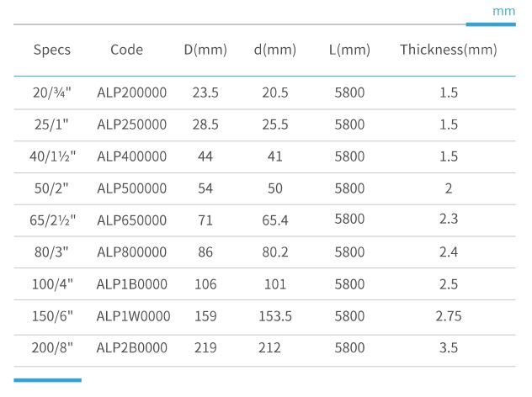
Task: Select product code ALP200000
Action: (131, 93)
